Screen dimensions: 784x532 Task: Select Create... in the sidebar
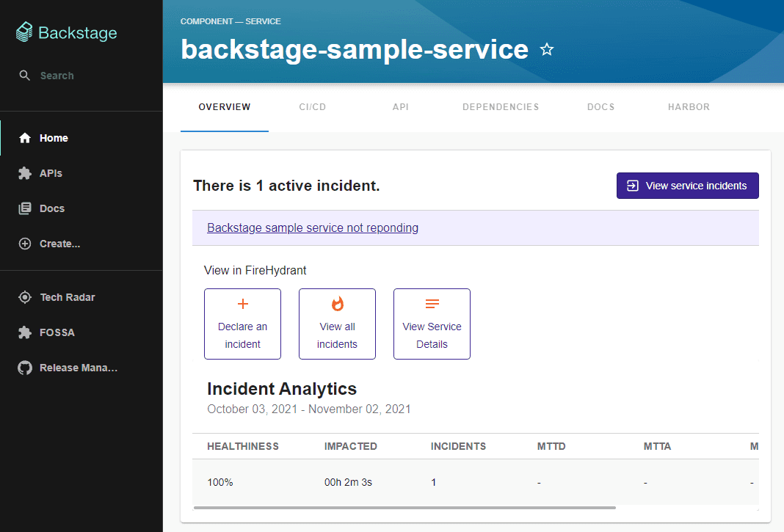pyautogui.click(x=81, y=244)
